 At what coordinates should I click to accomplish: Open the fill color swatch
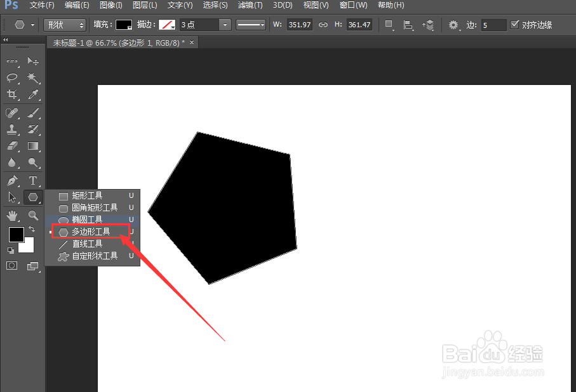click(x=124, y=25)
